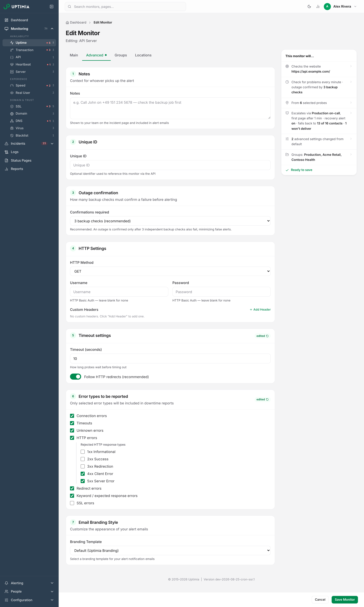Click the Cancel button

[x=320, y=599]
